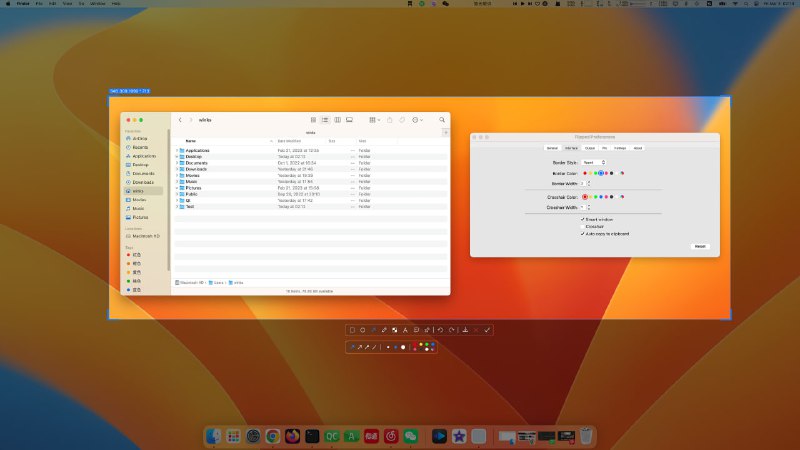Switch to the General preferences tab

[552, 148]
